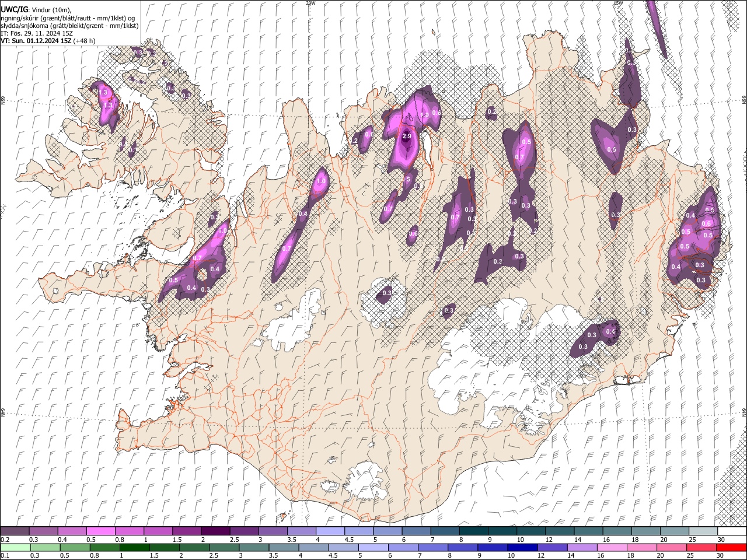Click the 14–16 purple rain swatch
The image size is (747, 560).
pos(582,547)
